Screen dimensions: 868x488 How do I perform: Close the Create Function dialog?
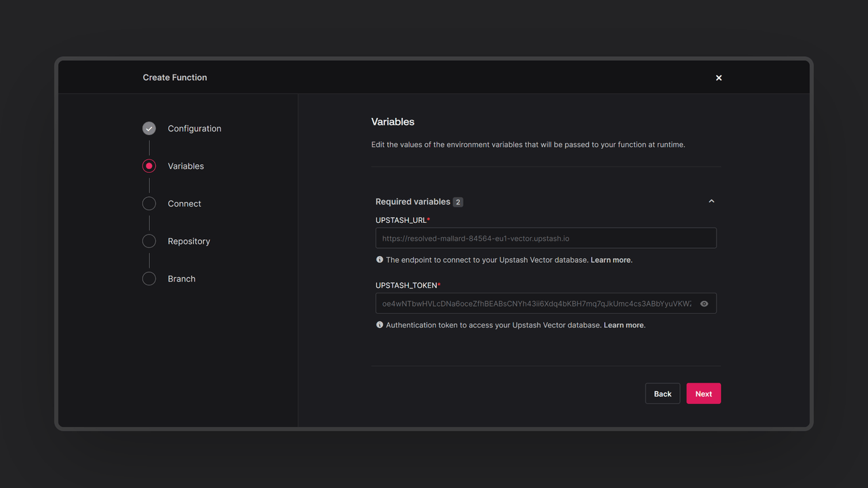tap(719, 78)
